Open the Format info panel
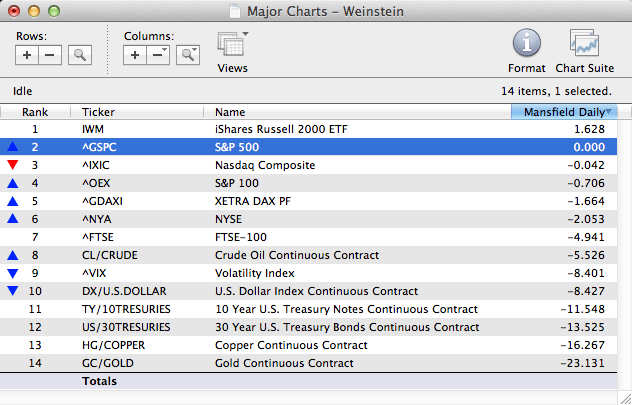Viewport: 632px width, 405px height. 526,44
